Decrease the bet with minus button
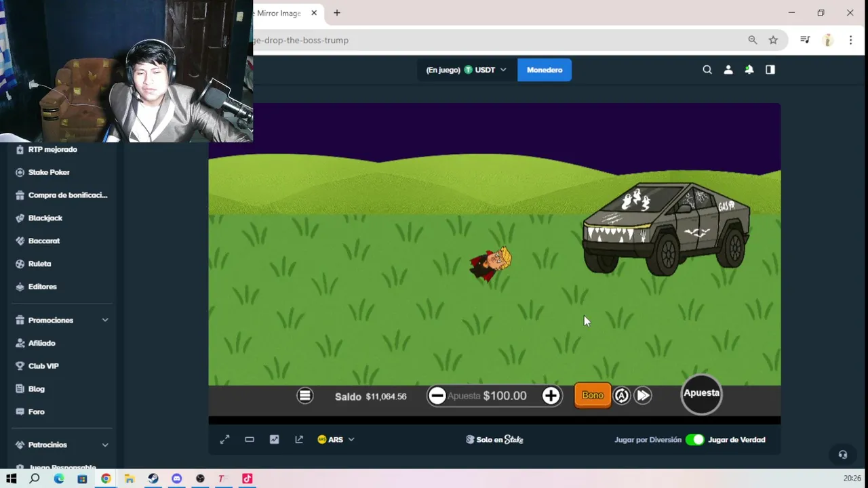This screenshot has height=488, width=868. point(437,396)
